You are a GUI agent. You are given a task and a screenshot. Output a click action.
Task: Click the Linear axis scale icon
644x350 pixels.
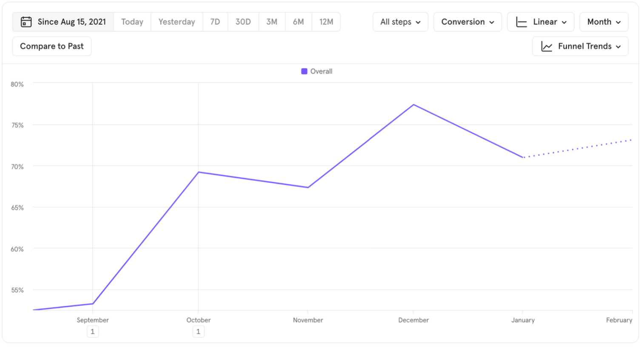521,22
